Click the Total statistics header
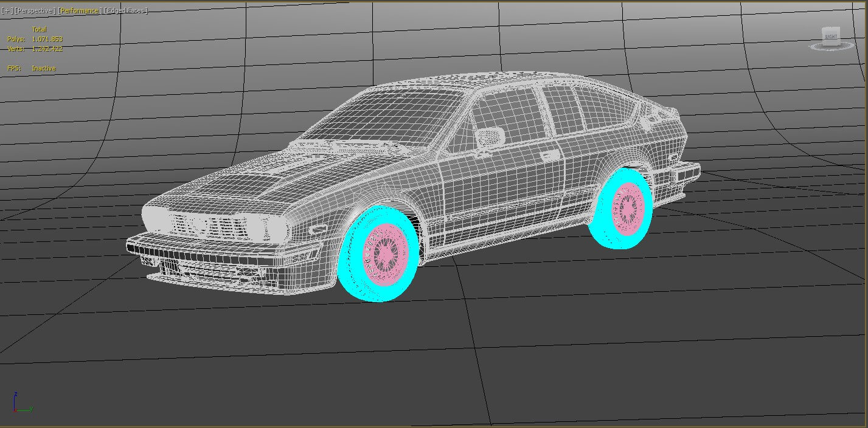 (39, 29)
